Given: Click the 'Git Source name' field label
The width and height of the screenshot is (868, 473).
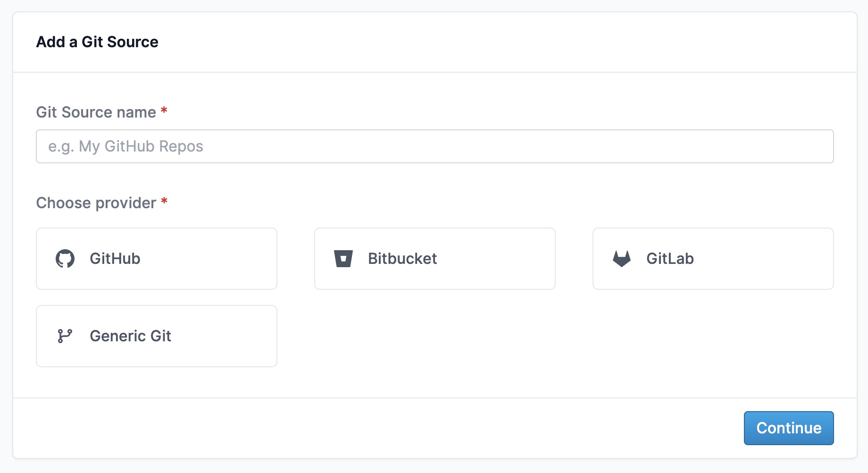Looking at the screenshot, I should pyautogui.click(x=96, y=112).
